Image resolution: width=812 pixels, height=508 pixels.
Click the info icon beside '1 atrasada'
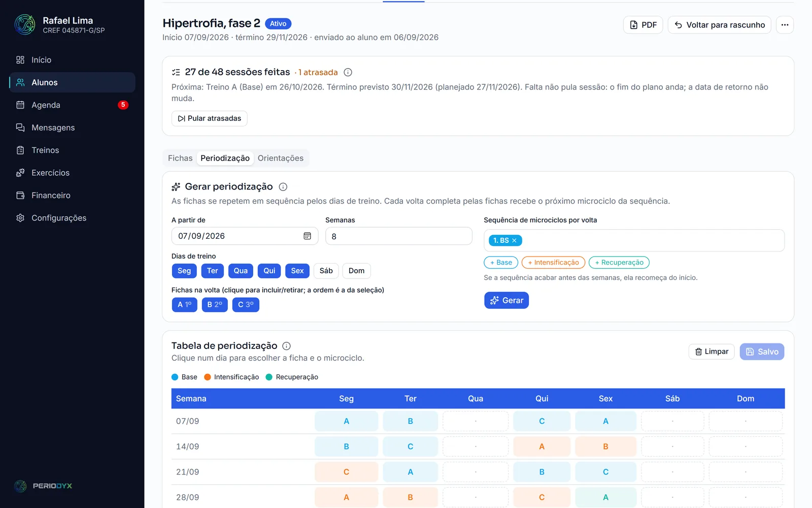[x=348, y=72]
